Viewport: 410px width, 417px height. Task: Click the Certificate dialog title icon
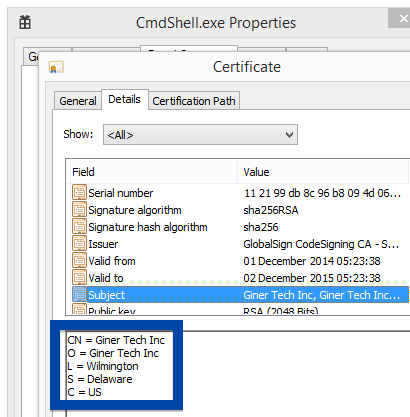click(x=56, y=67)
